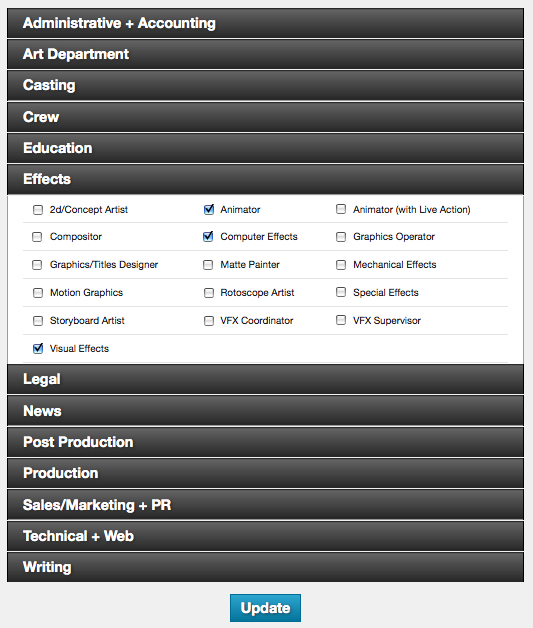The image size is (533, 628).
Task: Check the Motion Graphics option
Action: point(38,293)
